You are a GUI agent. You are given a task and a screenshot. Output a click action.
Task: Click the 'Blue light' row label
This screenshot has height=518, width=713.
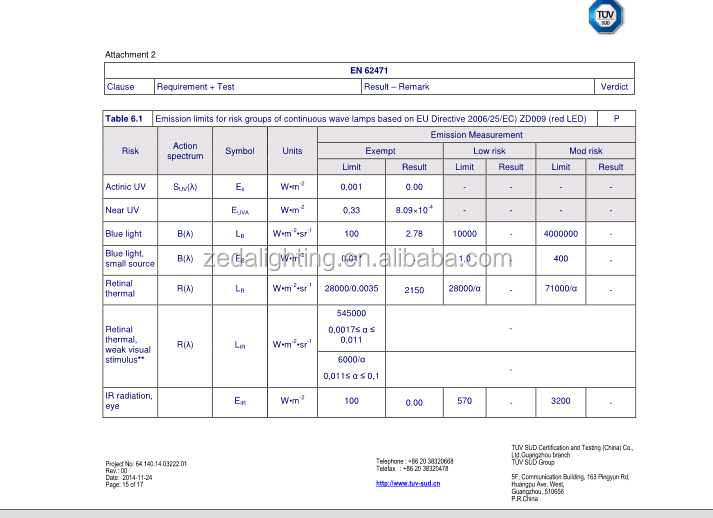click(x=124, y=234)
